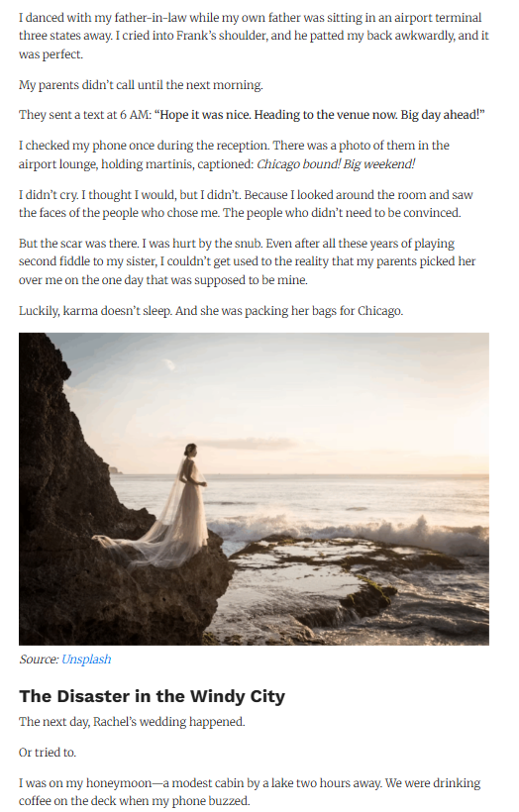Click the short line "Or tried to."
Viewport: 519px width, 812px height.
48,752
